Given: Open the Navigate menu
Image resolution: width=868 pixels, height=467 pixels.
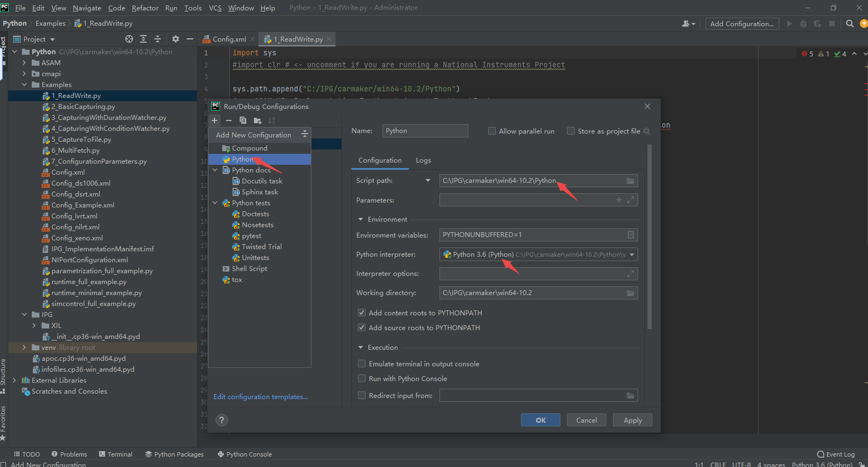Looking at the screenshot, I should (87, 8).
